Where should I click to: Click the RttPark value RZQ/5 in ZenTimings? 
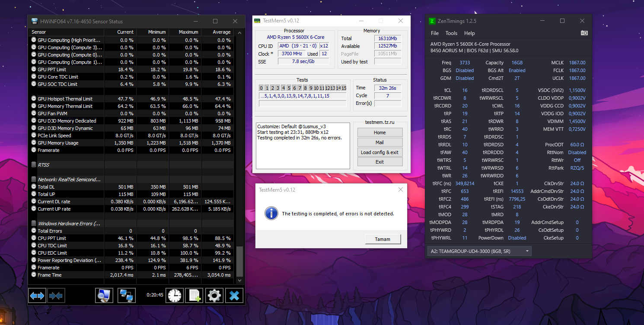tap(577, 168)
